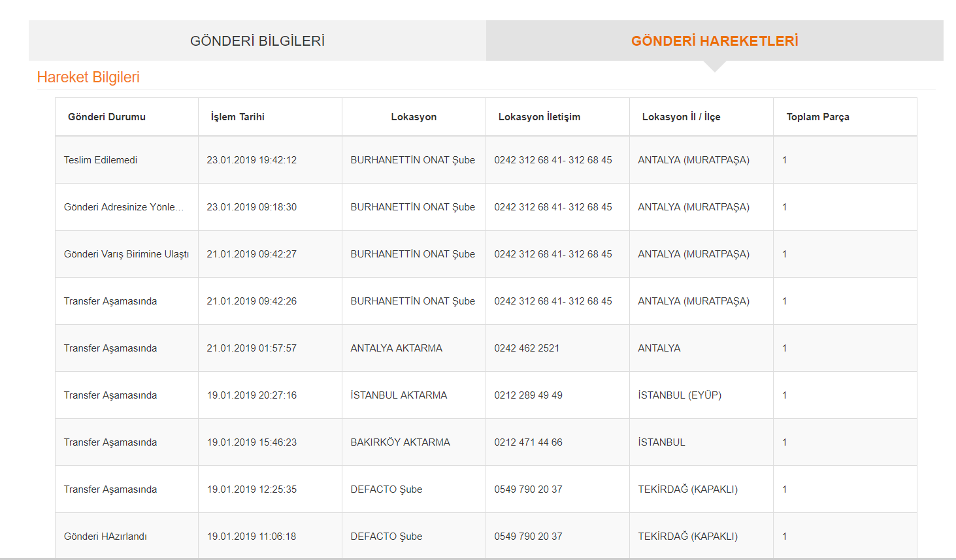Click date 21.01.2019 09:42:26
The width and height of the screenshot is (956, 560).
point(252,301)
